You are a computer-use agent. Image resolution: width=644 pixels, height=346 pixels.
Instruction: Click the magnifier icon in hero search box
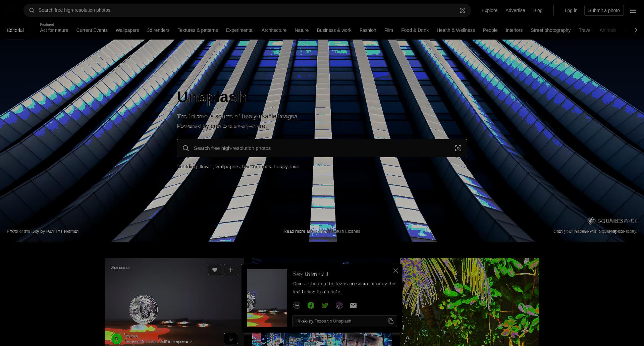[x=186, y=148]
